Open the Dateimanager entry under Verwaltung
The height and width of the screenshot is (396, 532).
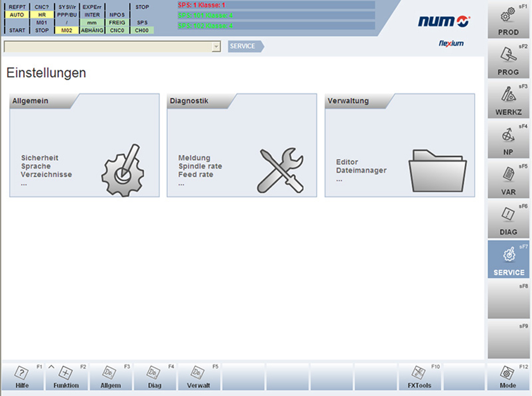pos(362,170)
